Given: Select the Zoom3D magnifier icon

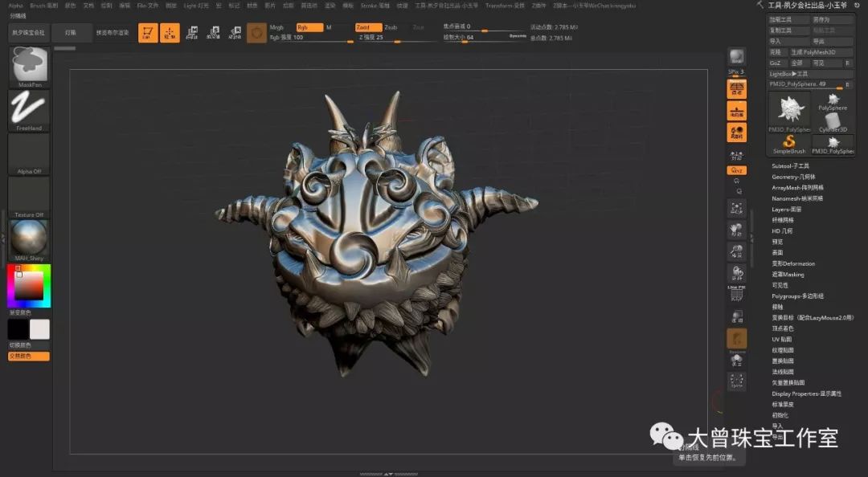Looking at the screenshot, I should (737, 251).
